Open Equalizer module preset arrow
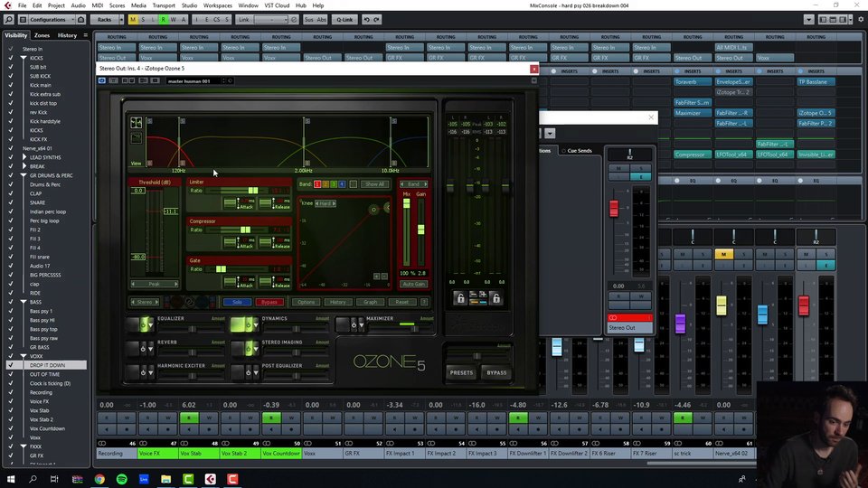The height and width of the screenshot is (488, 868). tap(151, 325)
